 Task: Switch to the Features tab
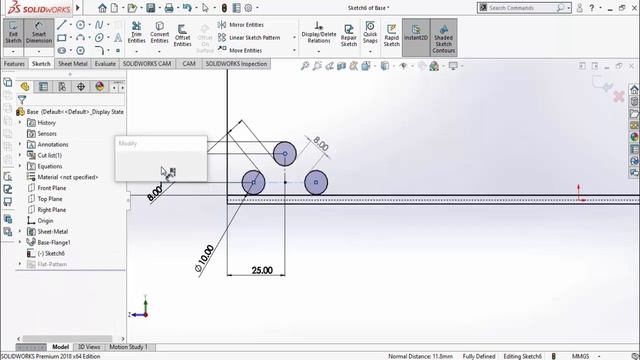tap(14, 64)
